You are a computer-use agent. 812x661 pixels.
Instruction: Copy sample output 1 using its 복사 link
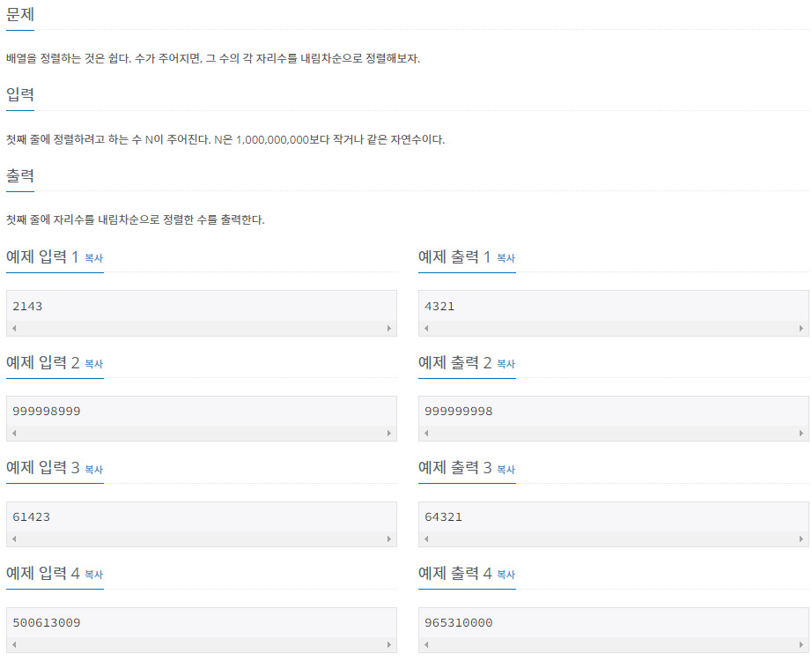(506, 258)
